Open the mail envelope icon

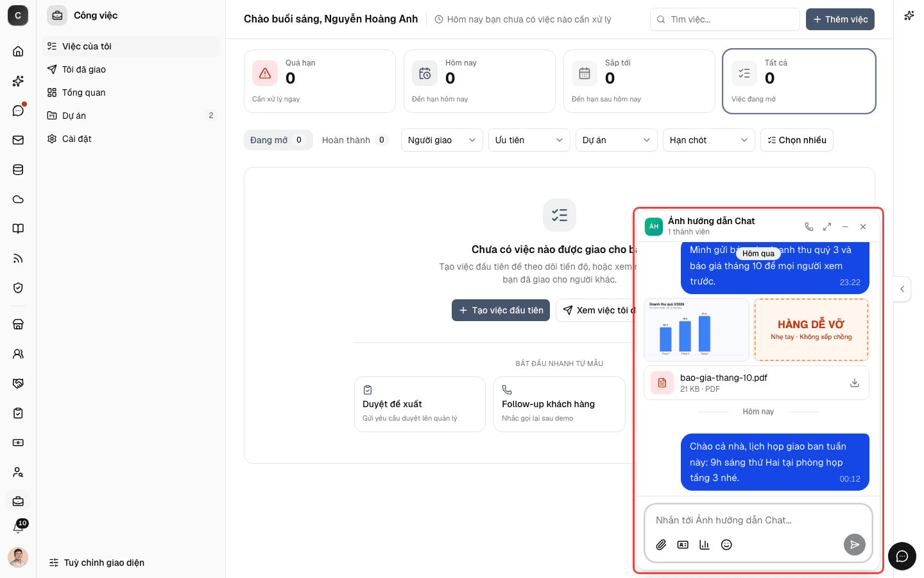(x=18, y=140)
